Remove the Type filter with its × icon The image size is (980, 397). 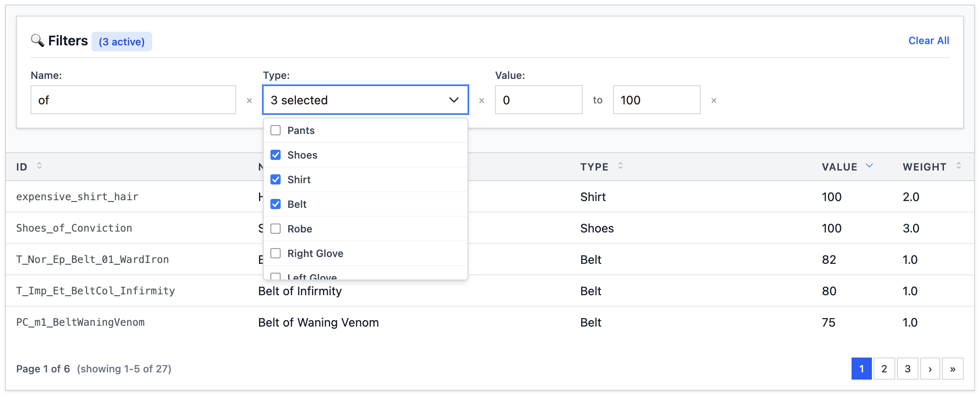point(482,101)
